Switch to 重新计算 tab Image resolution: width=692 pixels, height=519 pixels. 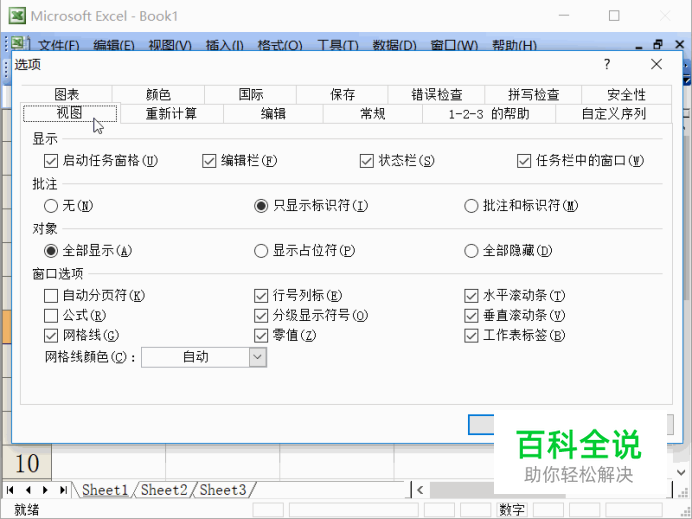click(171, 114)
